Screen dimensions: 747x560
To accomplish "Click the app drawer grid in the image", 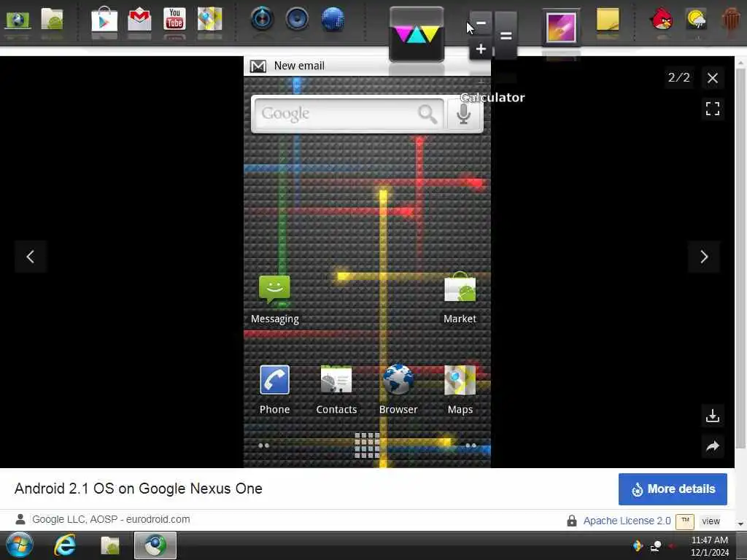I will [367, 446].
